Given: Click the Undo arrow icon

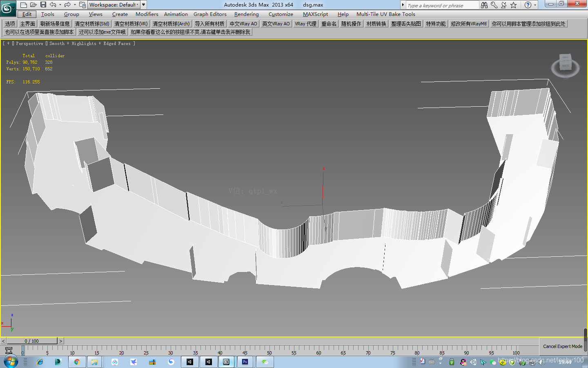Looking at the screenshot, I should click(53, 5).
